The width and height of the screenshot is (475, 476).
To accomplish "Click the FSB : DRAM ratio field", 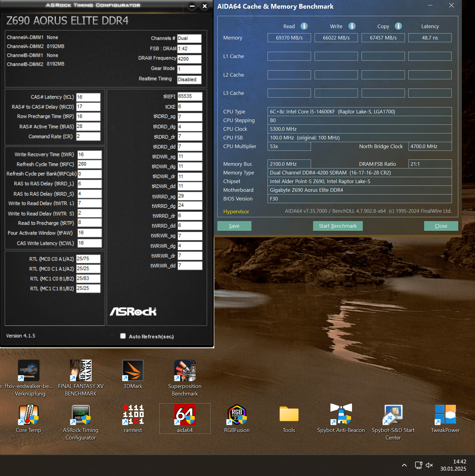I will click(189, 49).
